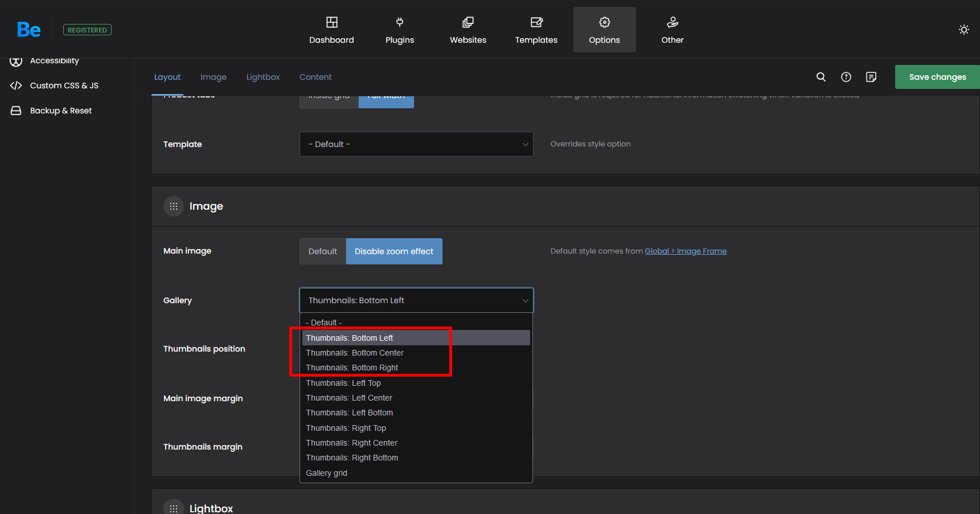Click the Image section heading
The width and height of the screenshot is (980, 514).
point(206,206)
